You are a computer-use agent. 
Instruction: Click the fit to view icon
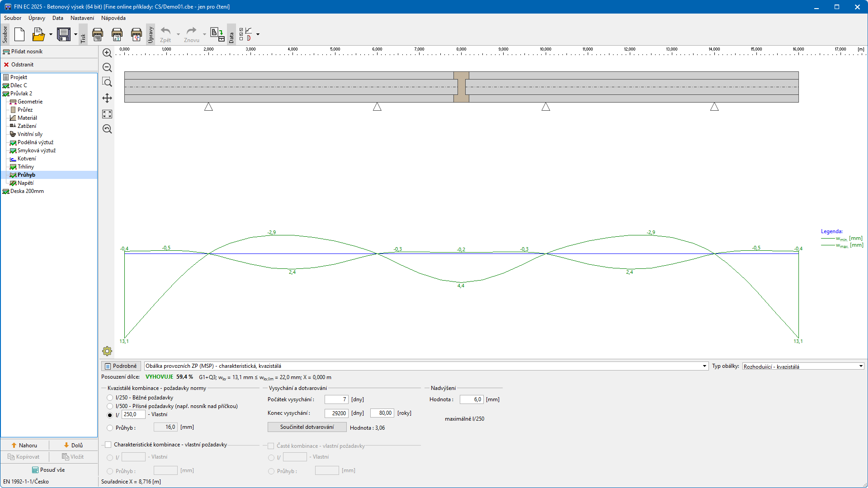[x=107, y=114]
